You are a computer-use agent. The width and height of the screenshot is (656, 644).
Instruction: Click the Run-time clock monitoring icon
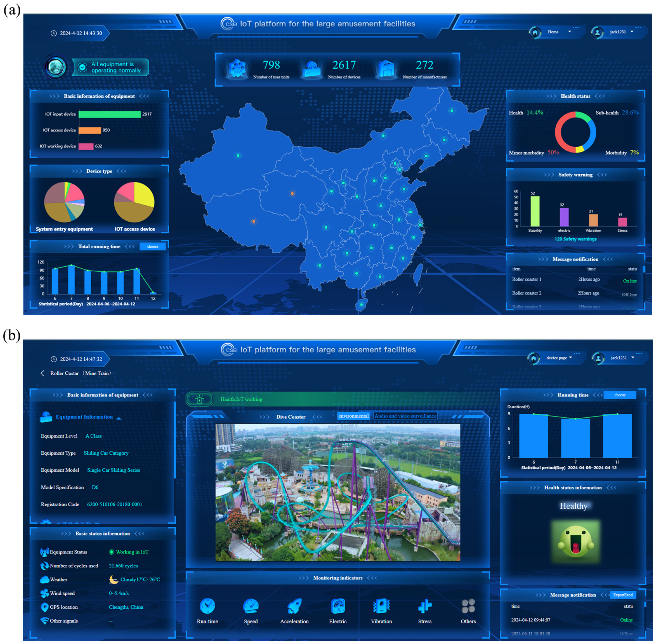207,606
